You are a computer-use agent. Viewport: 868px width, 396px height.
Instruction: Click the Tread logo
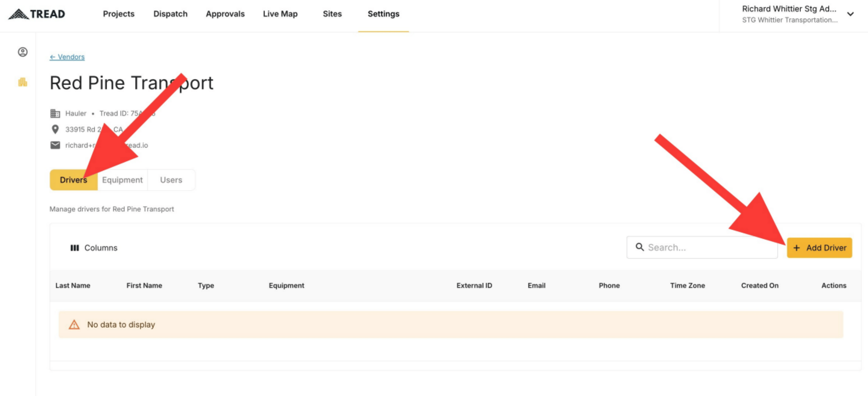(x=37, y=14)
